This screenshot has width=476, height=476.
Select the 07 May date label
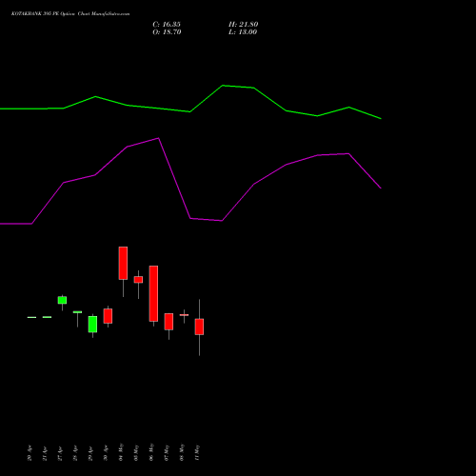167,452
